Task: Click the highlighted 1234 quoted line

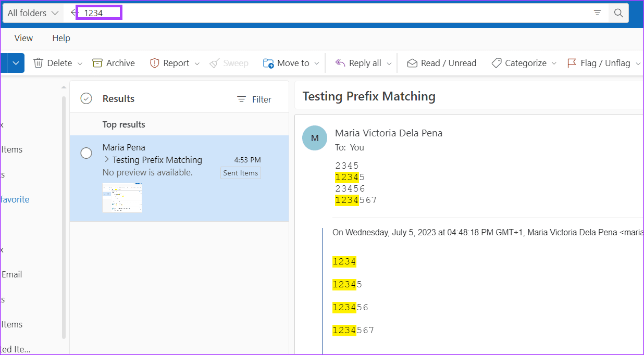Action: [x=344, y=262]
